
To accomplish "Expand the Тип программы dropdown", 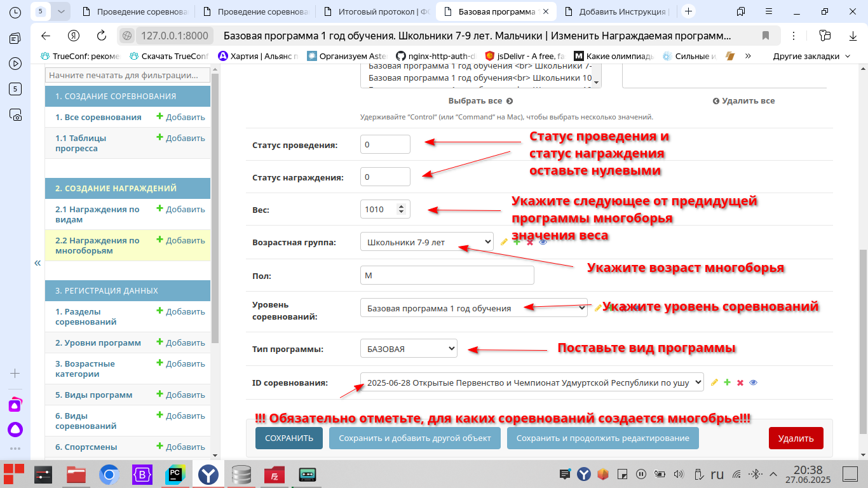I will 409,349.
